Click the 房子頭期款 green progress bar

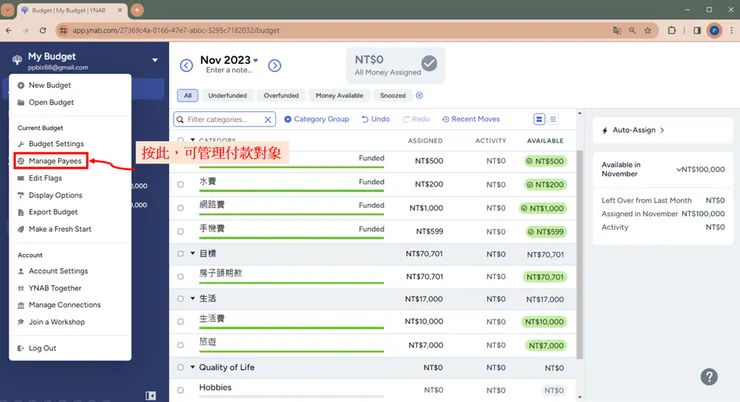[x=291, y=283]
